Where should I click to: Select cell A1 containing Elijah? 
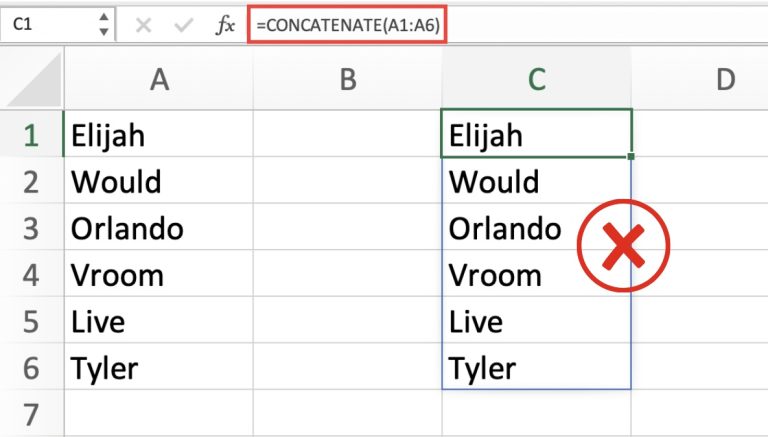click(158, 134)
